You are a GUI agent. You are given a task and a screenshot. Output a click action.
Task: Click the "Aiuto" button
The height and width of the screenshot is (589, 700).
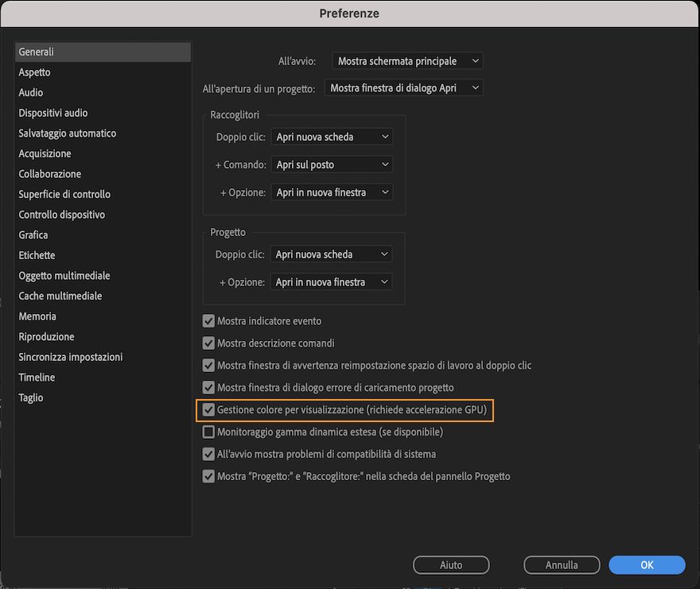451,564
